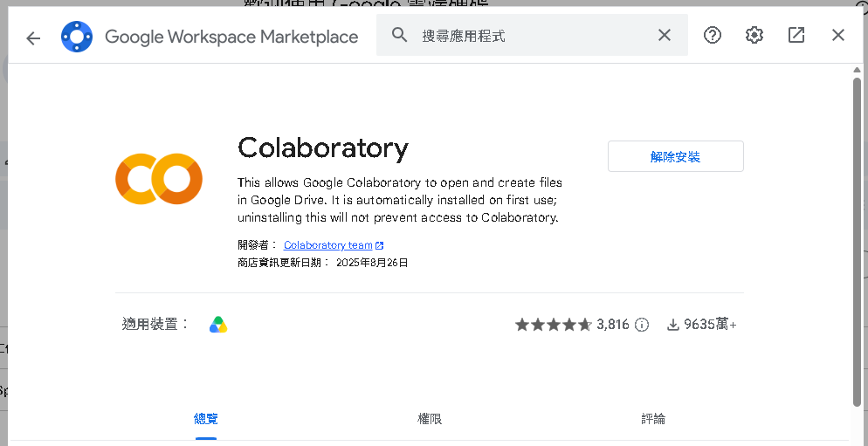Click the five-star rating
This screenshot has width=868, height=446.
pyautogui.click(x=553, y=325)
